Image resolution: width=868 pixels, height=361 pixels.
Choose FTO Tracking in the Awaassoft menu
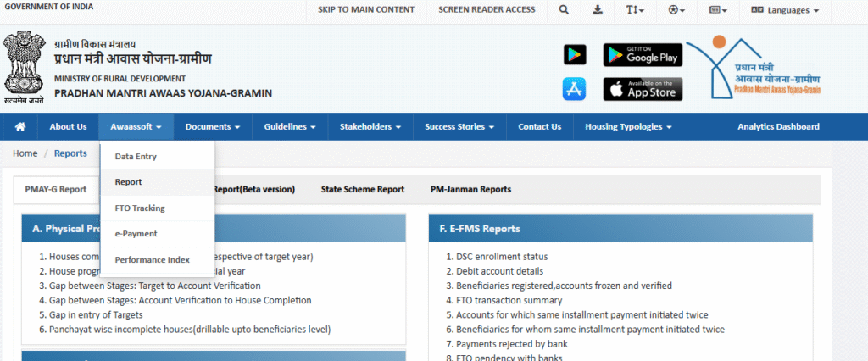tap(140, 208)
